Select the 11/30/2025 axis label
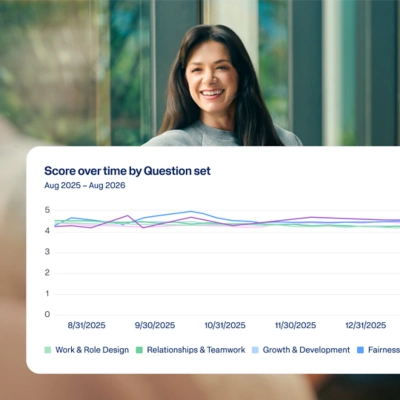 295,325
